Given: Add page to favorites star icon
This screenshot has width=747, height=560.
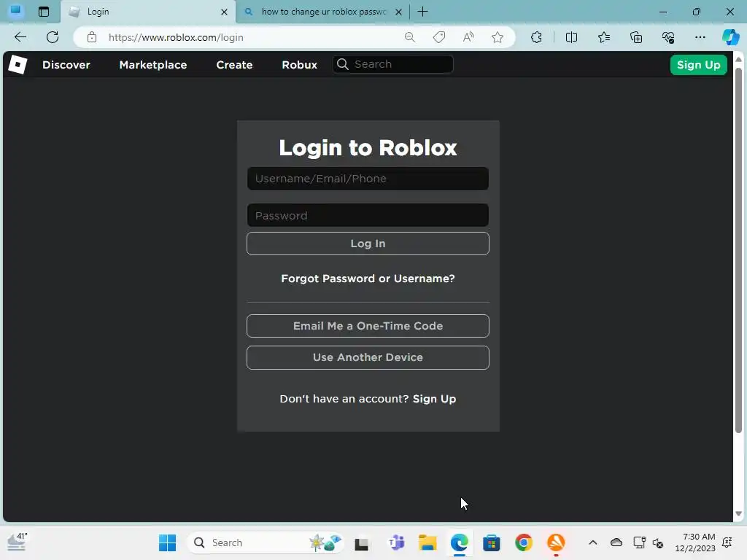Looking at the screenshot, I should click(x=498, y=37).
